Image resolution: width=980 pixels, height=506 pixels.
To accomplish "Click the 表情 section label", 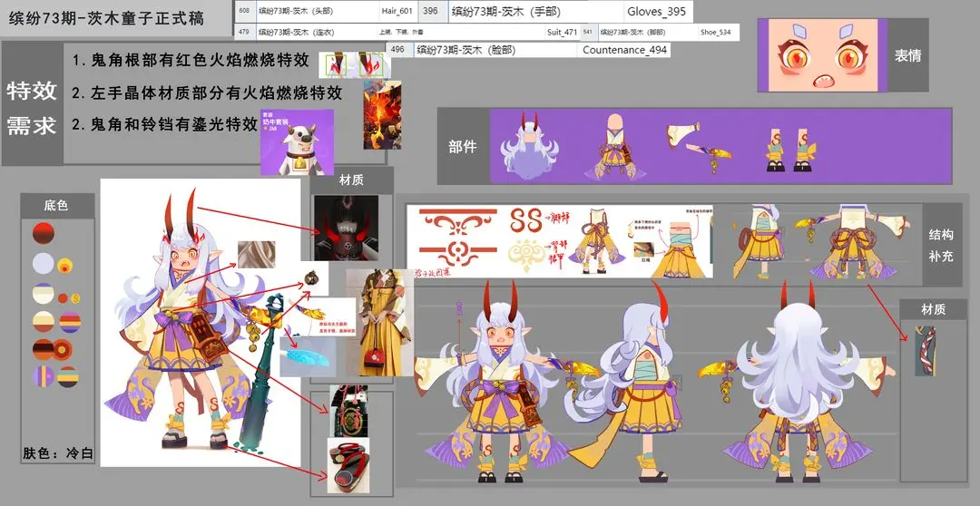I will [907, 55].
